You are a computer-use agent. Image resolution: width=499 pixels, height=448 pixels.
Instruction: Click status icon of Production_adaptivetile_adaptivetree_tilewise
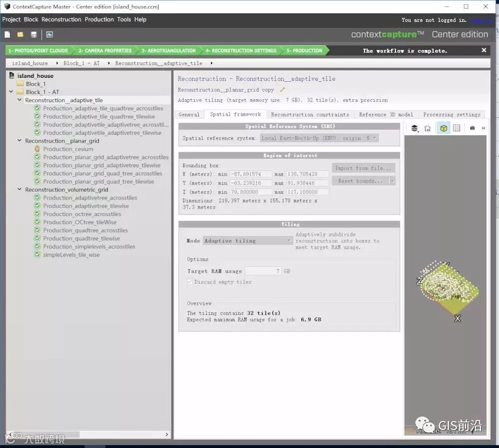[37, 132]
